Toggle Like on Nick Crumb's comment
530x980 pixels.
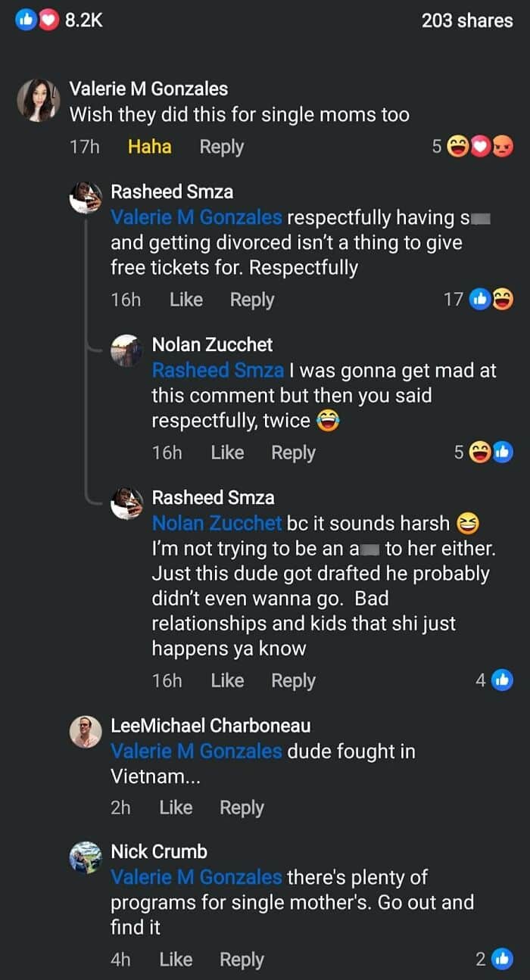pos(175,959)
